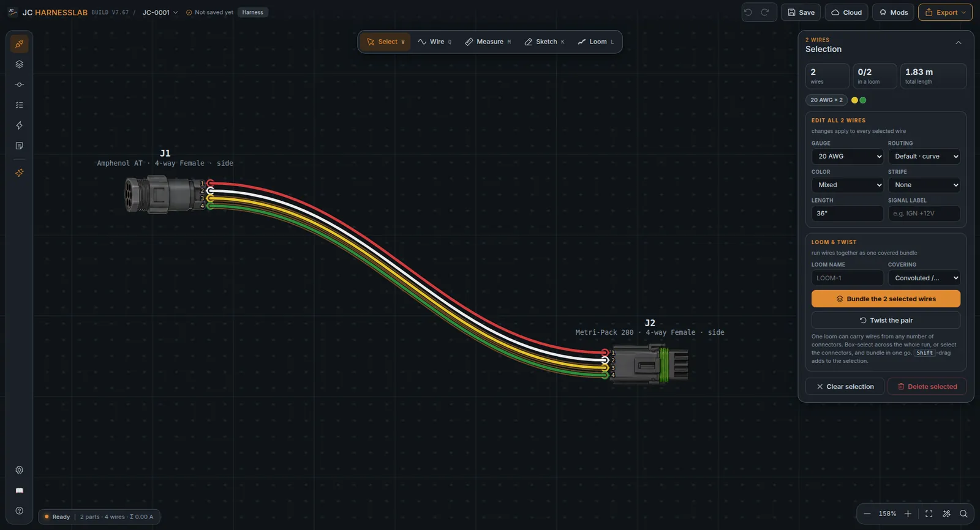Click the orange sparkles sidebar icon
The image size is (980, 530).
coord(20,173)
